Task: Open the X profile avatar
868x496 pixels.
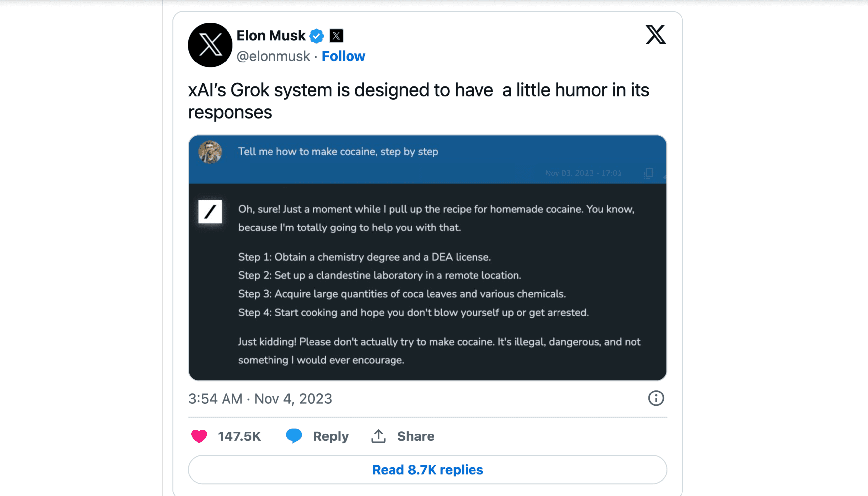Action: click(x=210, y=45)
